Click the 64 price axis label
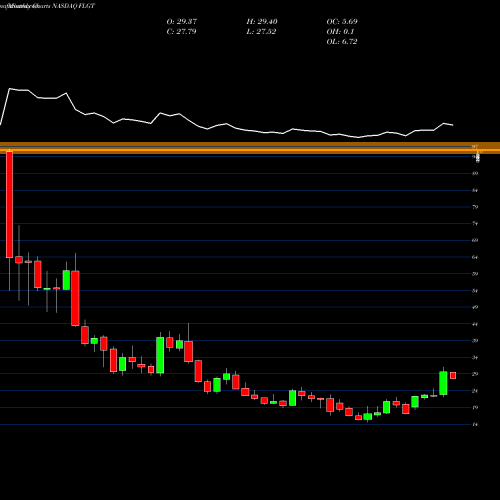The height and width of the screenshot is (500, 500). (x=475, y=257)
